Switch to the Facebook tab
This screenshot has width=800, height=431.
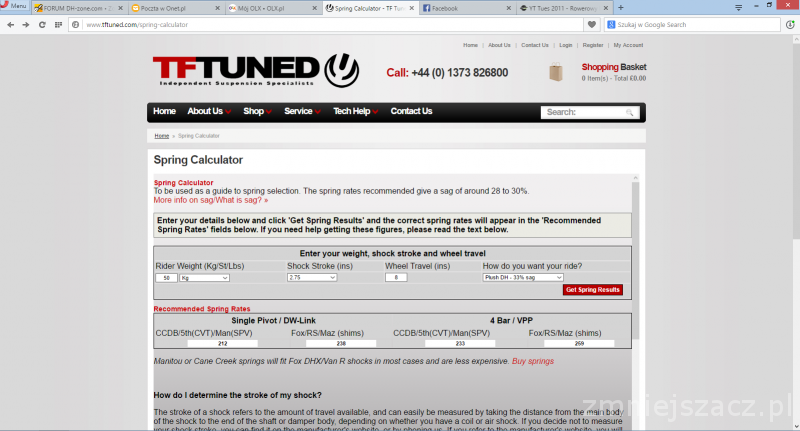pos(466,8)
